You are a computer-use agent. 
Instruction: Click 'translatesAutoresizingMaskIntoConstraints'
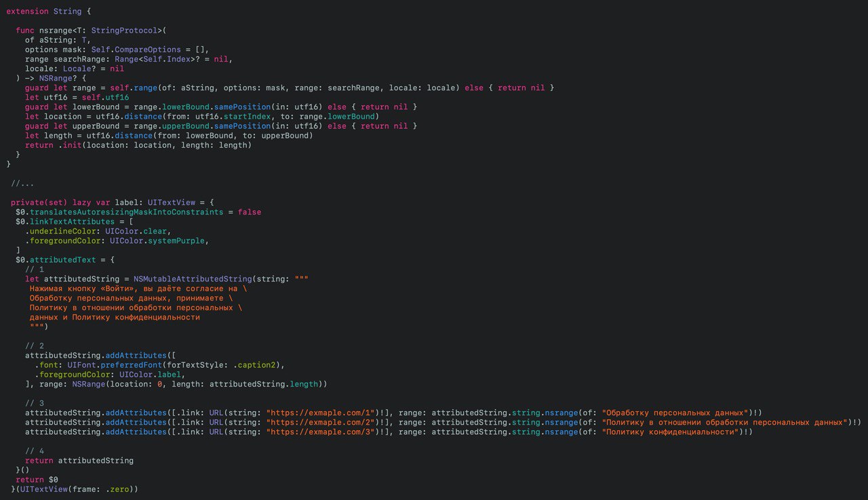coord(126,212)
